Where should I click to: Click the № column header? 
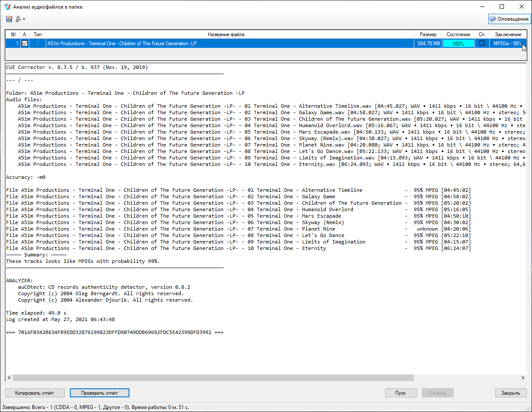pyautogui.click(x=13, y=34)
